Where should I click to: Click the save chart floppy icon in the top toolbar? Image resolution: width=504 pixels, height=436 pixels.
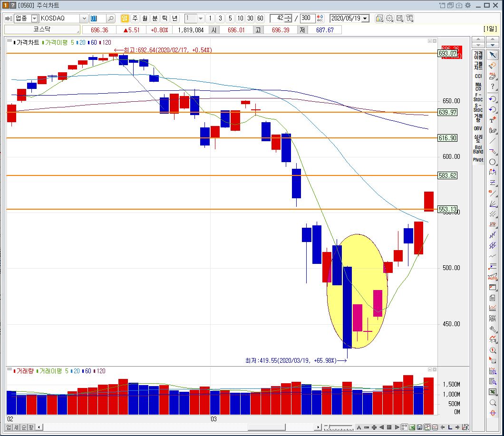tap(399, 19)
